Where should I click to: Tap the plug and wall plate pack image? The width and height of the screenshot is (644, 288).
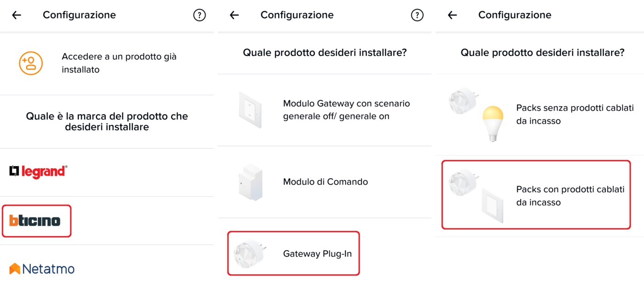point(476,196)
